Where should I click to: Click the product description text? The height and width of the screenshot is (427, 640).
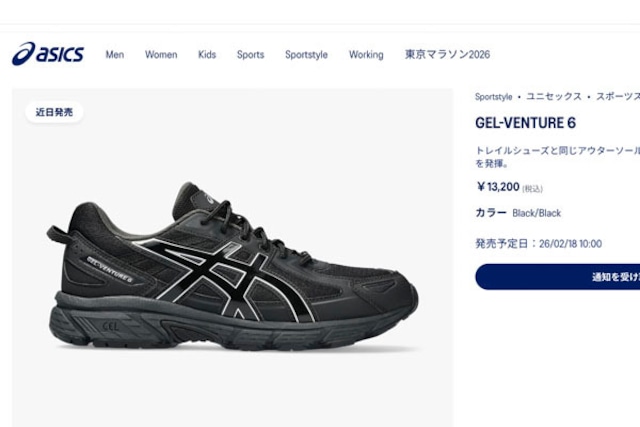click(558, 157)
